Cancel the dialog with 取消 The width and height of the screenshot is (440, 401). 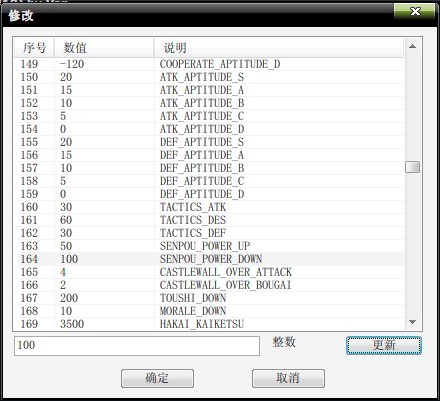pyautogui.click(x=288, y=378)
